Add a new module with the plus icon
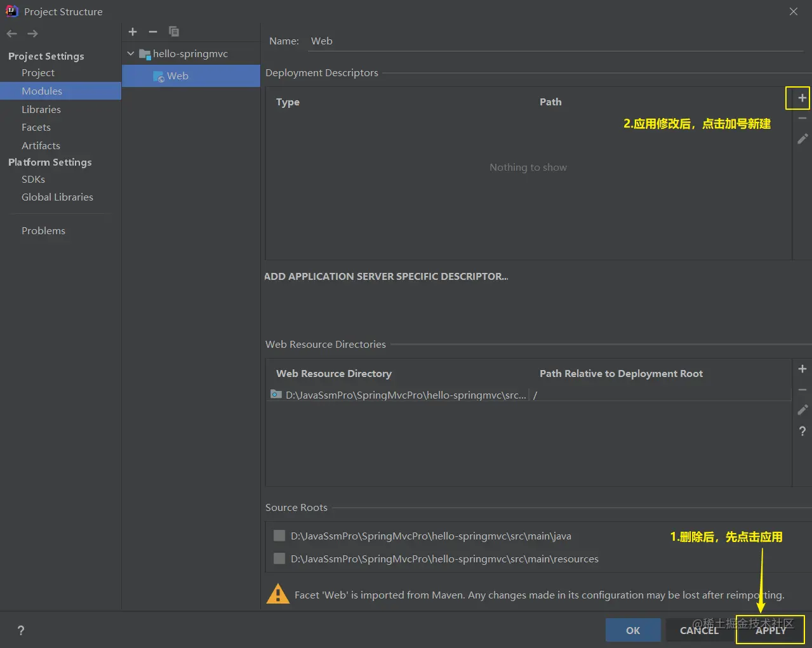 click(x=133, y=32)
